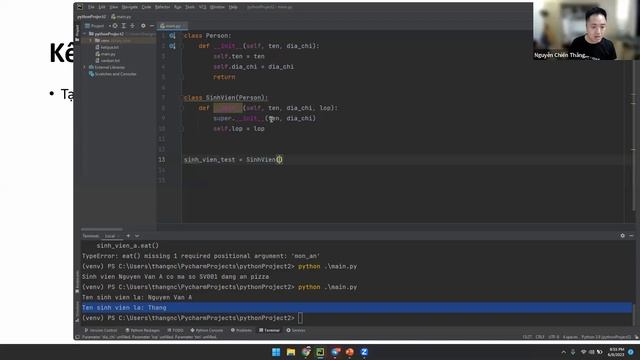Click the Collapse All icon in Project panel
Screen dimensions: 640x360
[x=132, y=26]
